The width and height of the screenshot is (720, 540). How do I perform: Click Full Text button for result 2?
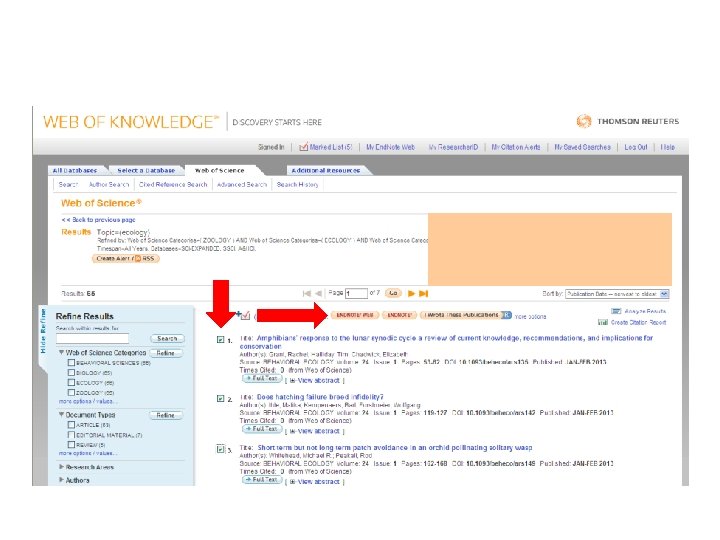(262, 429)
